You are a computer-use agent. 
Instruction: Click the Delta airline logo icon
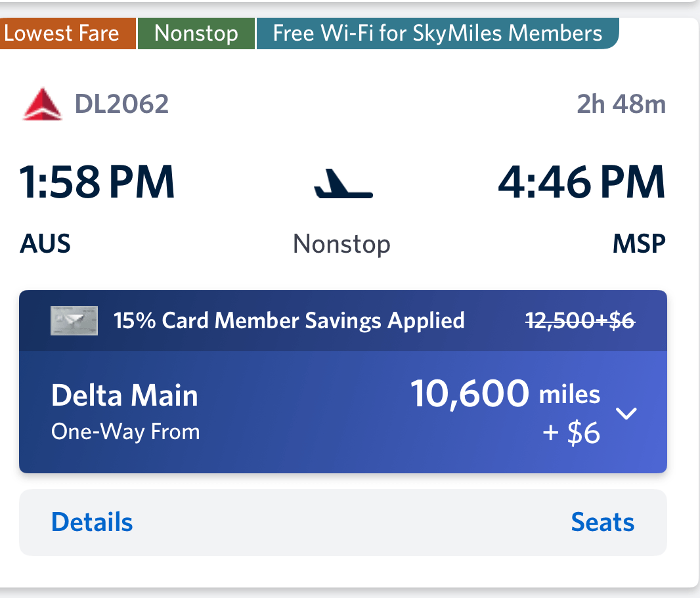(43, 104)
